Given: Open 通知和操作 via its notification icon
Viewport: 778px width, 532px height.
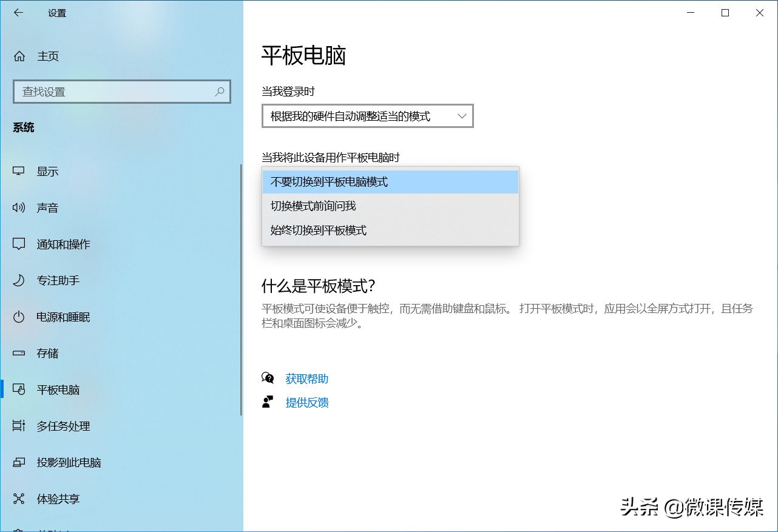Looking at the screenshot, I should click(x=19, y=244).
